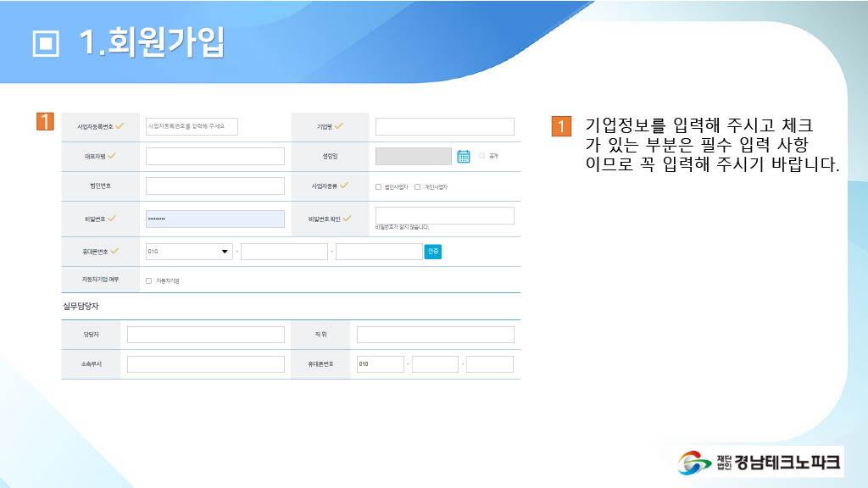Focus the 사업자등록번호 input field

pyautogui.click(x=192, y=126)
